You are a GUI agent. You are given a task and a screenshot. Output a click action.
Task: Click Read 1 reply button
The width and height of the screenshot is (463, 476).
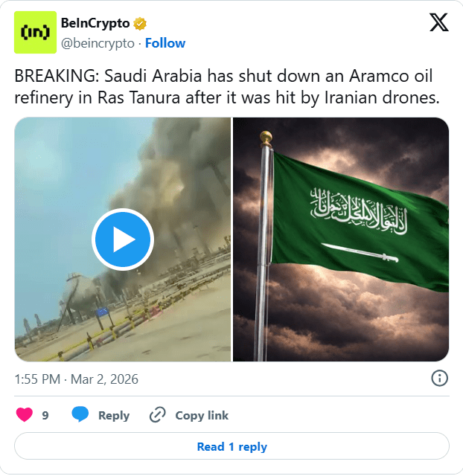click(231, 446)
